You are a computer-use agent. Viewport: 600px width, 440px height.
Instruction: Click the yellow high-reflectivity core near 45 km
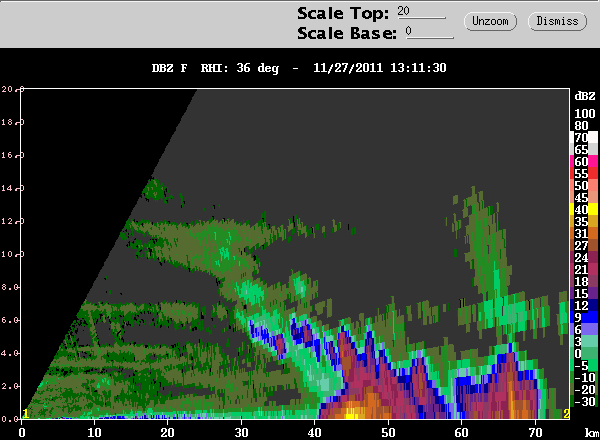point(351,414)
